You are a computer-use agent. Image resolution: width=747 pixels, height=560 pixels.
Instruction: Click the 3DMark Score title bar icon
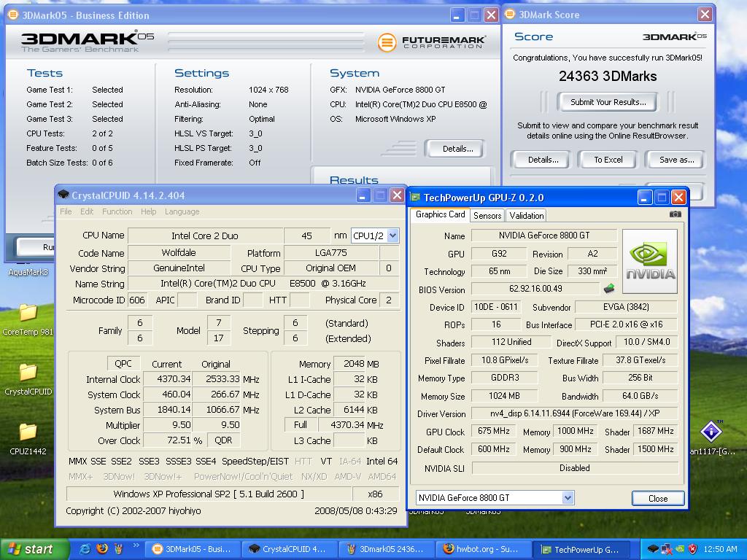click(x=510, y=15)
